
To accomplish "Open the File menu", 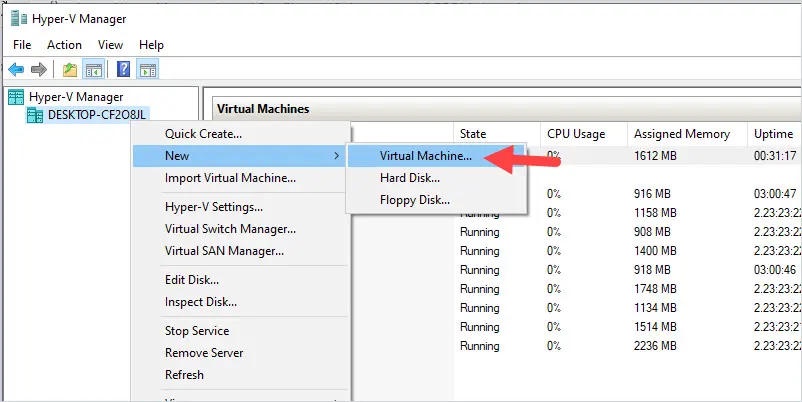I will coord(22,45).
